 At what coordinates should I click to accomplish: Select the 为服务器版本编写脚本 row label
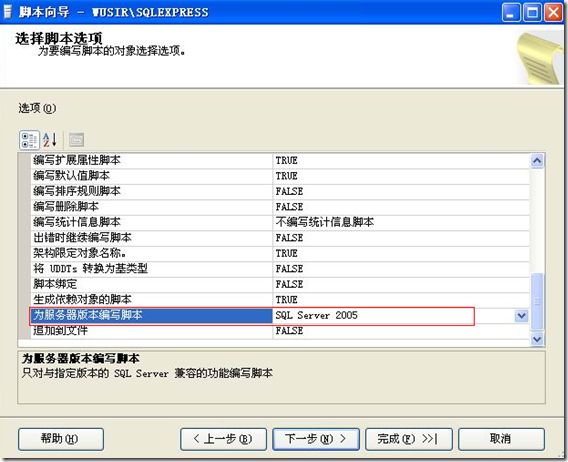[x=151, y=315]
